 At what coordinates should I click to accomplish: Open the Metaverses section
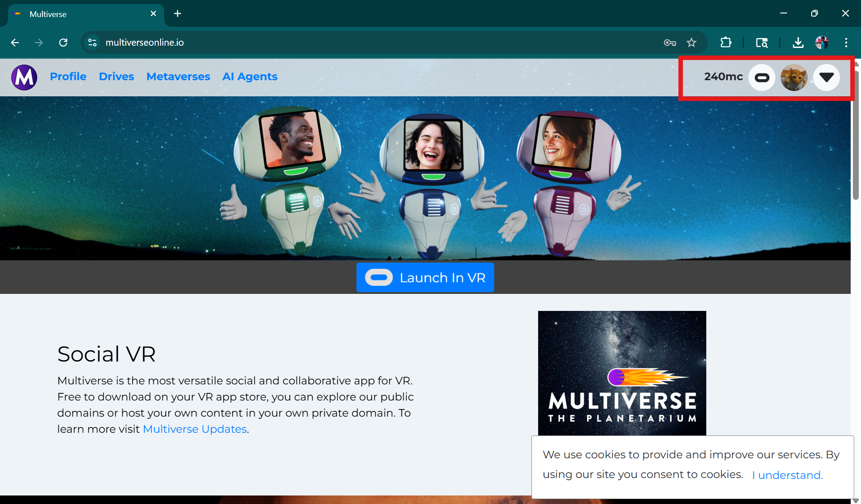(178, 77)
